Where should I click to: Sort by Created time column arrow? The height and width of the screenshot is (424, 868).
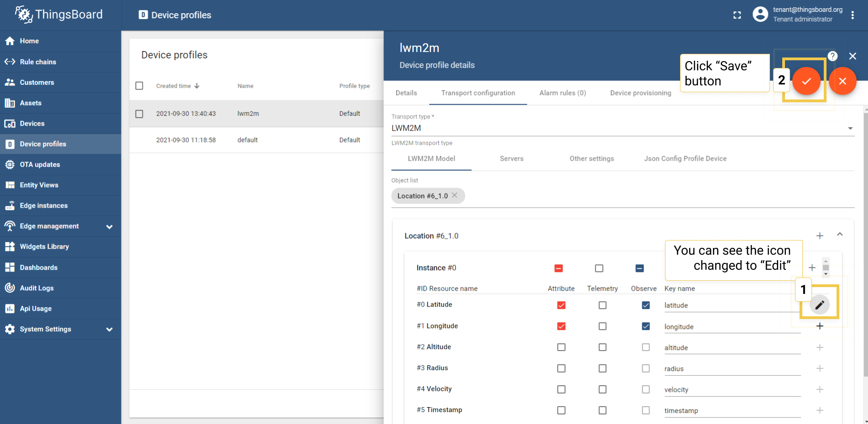click(197, 86)
